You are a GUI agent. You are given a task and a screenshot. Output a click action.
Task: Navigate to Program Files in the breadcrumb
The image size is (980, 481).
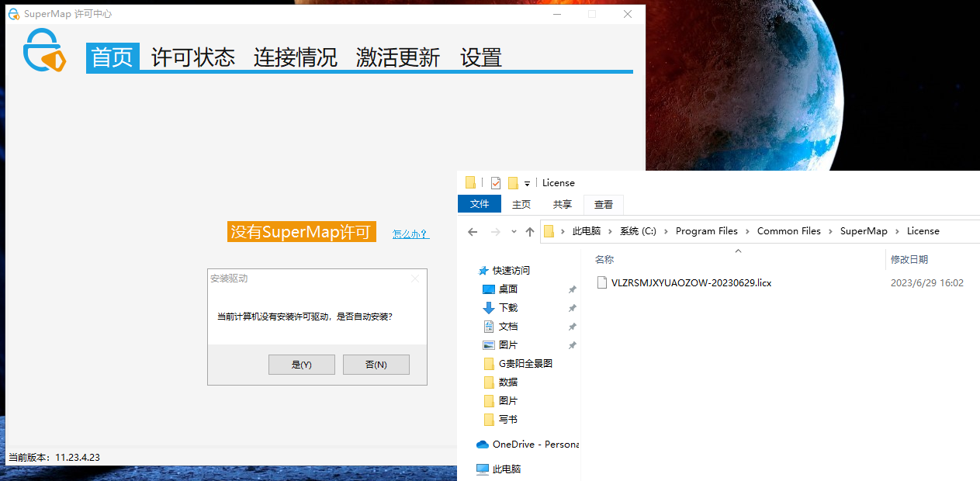tap(707, 231)
